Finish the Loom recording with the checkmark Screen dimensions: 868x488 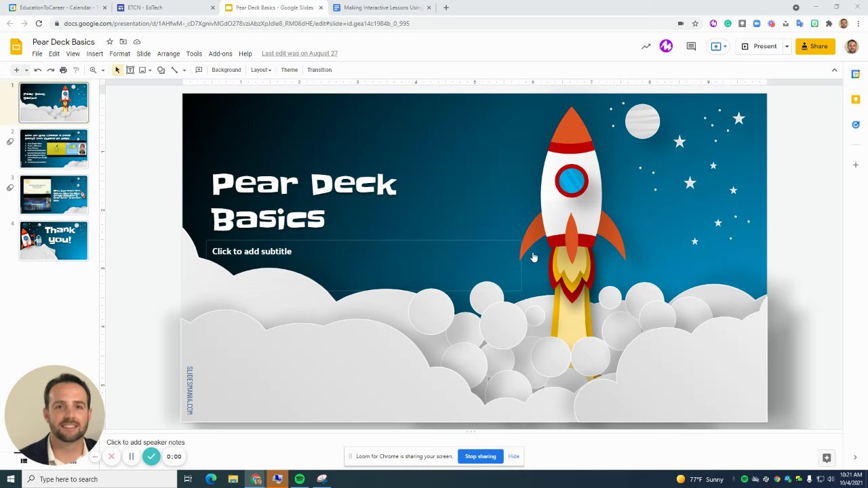click(151, 457)
